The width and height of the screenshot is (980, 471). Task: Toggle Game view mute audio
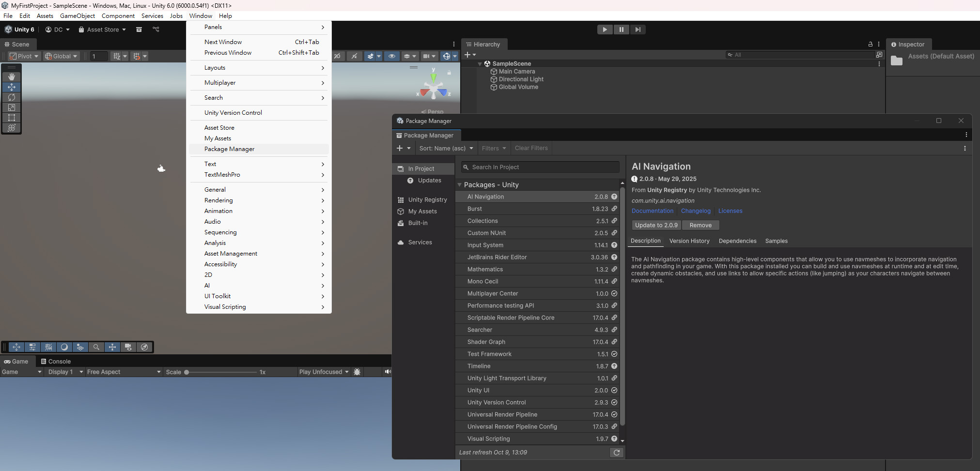pos(388,372)
